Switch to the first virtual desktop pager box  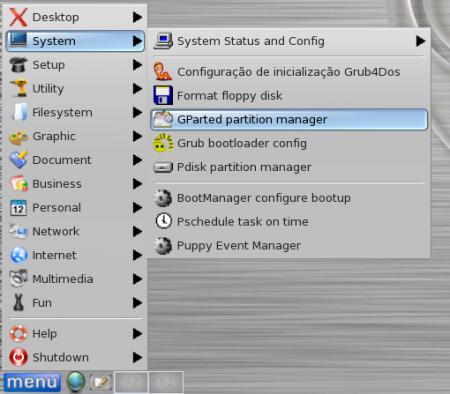pos(132,382)
